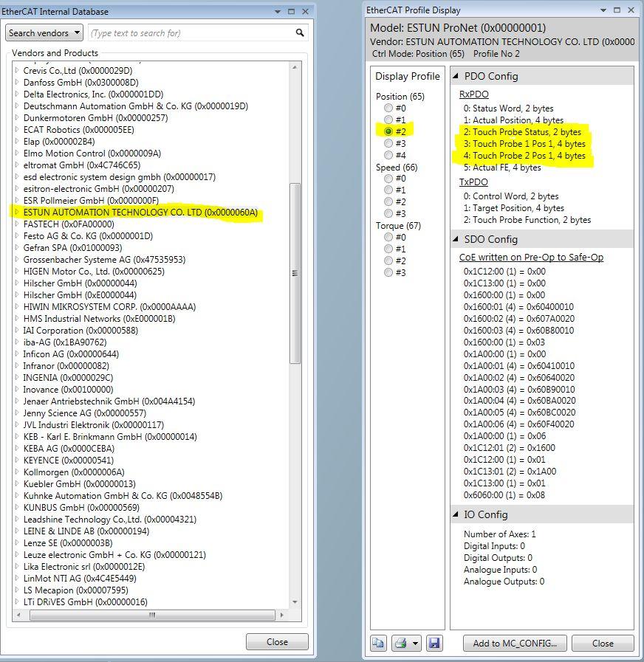Image resolution: width=644 pixels, height=662 pixels.
Task: Click in the vendor search text field
Action: coord(191,33)
